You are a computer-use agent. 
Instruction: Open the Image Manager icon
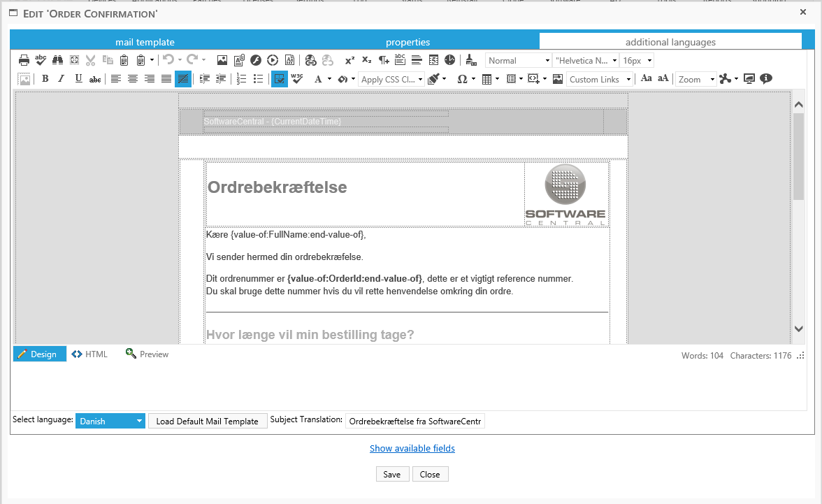[x=222, y=61]
